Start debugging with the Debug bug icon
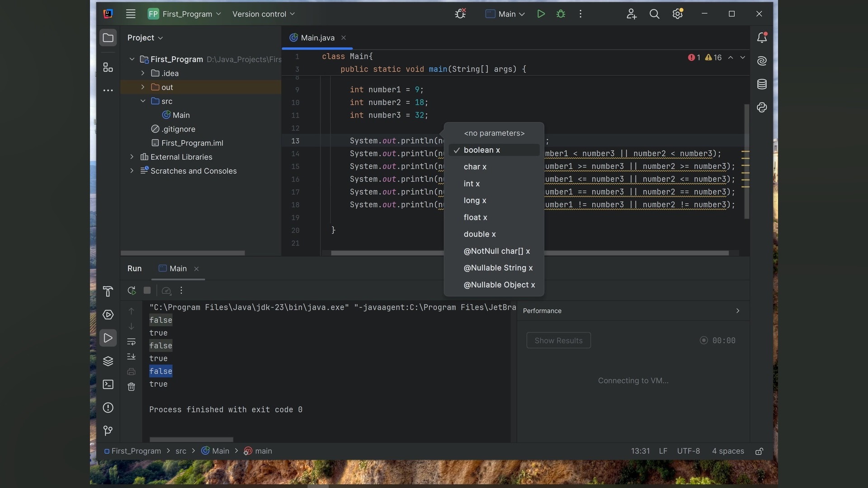This screenshot has width=868, height=488. 561,14
